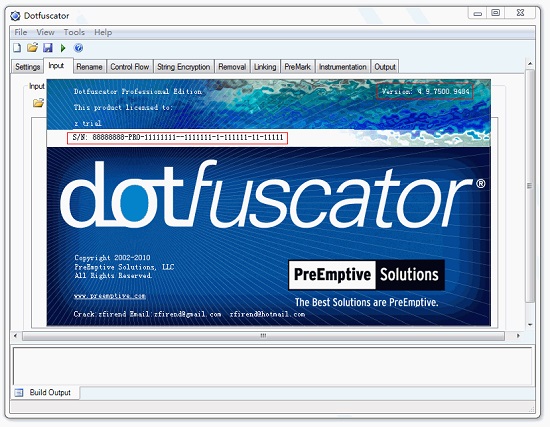Open help via the blue question mark icon
The image size is (550, 427).
tap(79, 48)
